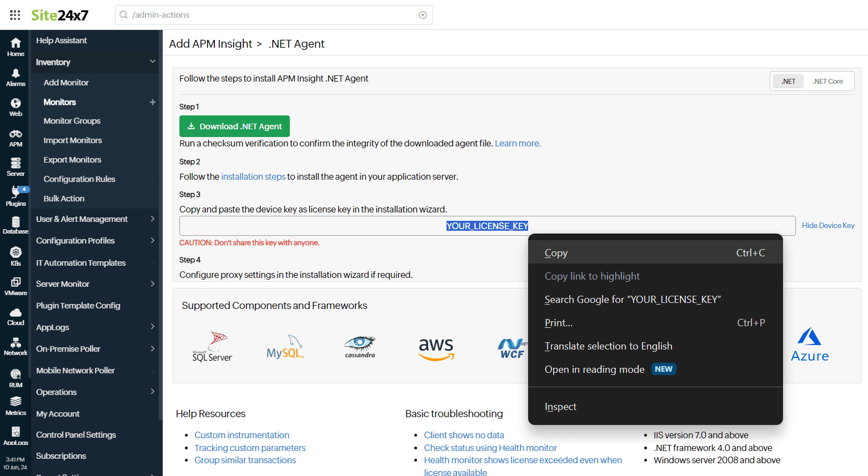The image size is (868, 476).
Task: Switch to .NET Core agent type
Action: click(827, 82)
